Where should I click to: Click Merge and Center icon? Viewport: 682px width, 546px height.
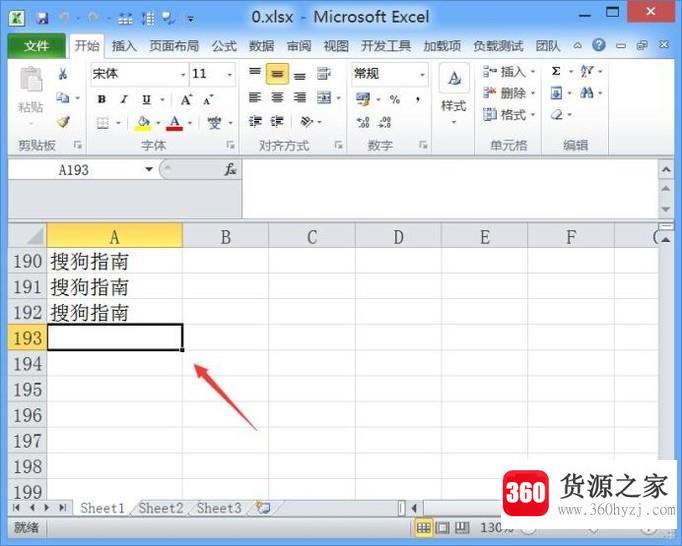324,97
